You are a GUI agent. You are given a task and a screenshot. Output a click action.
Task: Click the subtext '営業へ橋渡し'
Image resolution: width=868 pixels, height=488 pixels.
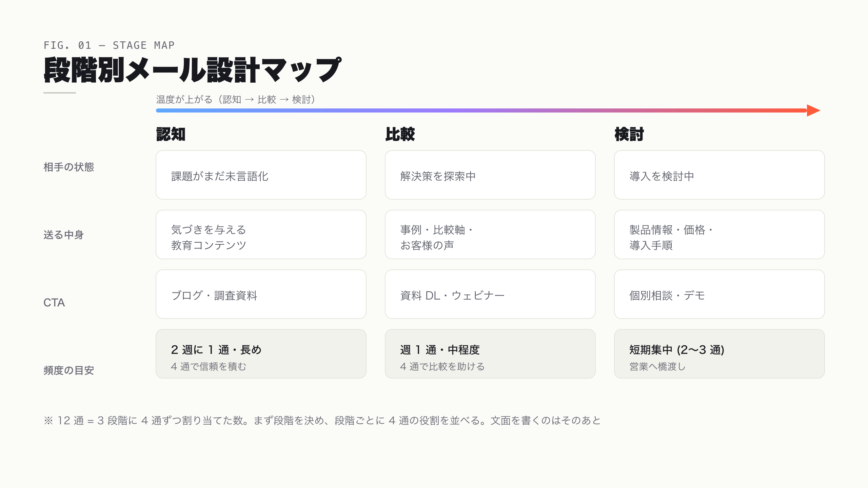pos(658,367)
